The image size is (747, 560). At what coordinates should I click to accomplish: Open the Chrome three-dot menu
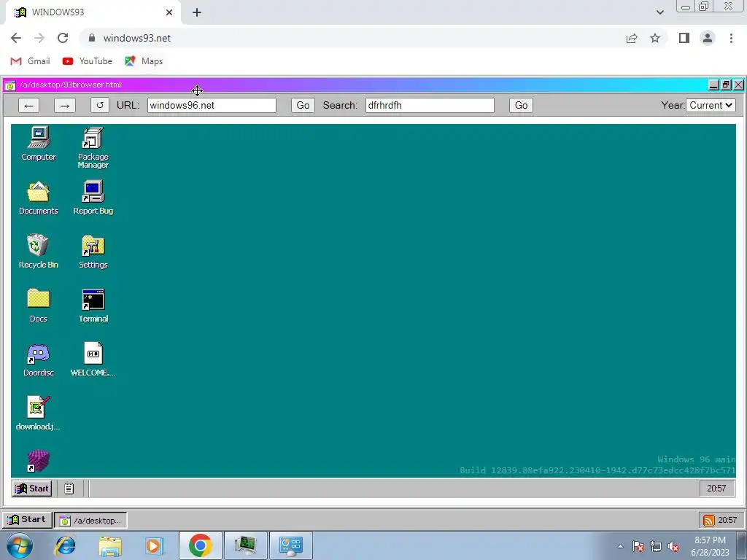click(x=731, y=38)
